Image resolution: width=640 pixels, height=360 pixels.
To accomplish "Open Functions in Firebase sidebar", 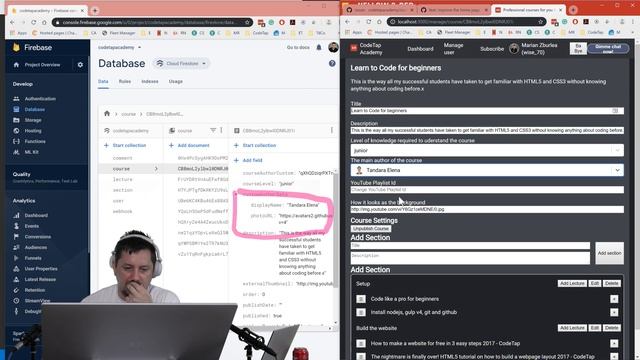I will click(35, 141).
